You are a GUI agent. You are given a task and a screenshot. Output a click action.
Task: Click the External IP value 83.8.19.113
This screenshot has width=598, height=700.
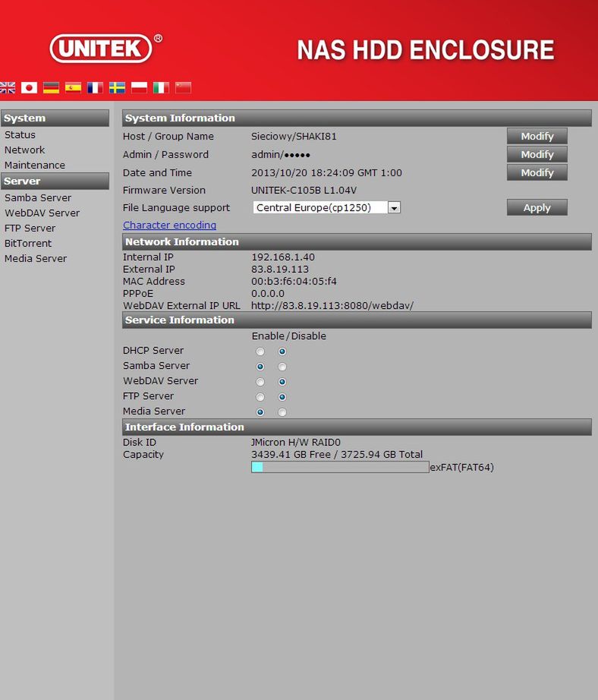click(x=280, y=270)
